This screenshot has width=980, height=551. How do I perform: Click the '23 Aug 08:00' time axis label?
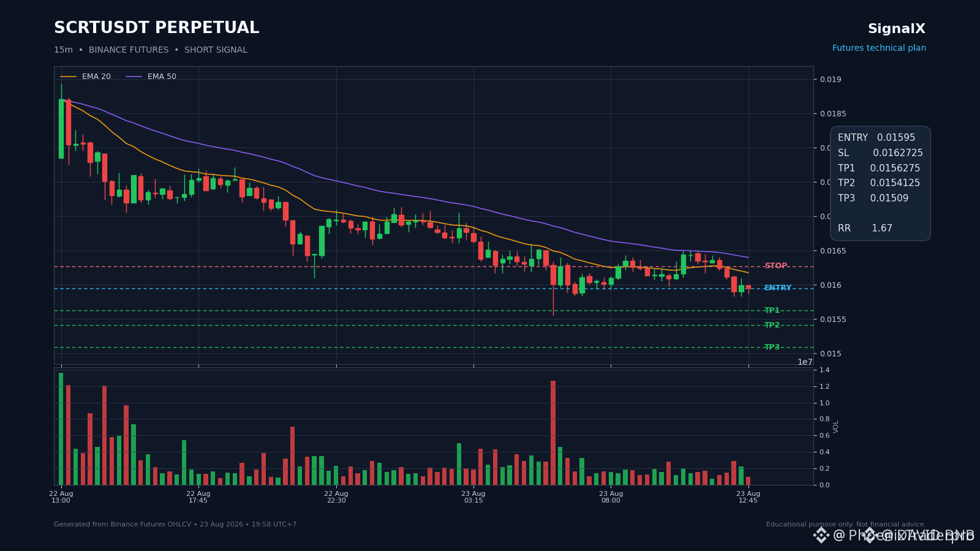pyautogui.click(x=611, y=497)
